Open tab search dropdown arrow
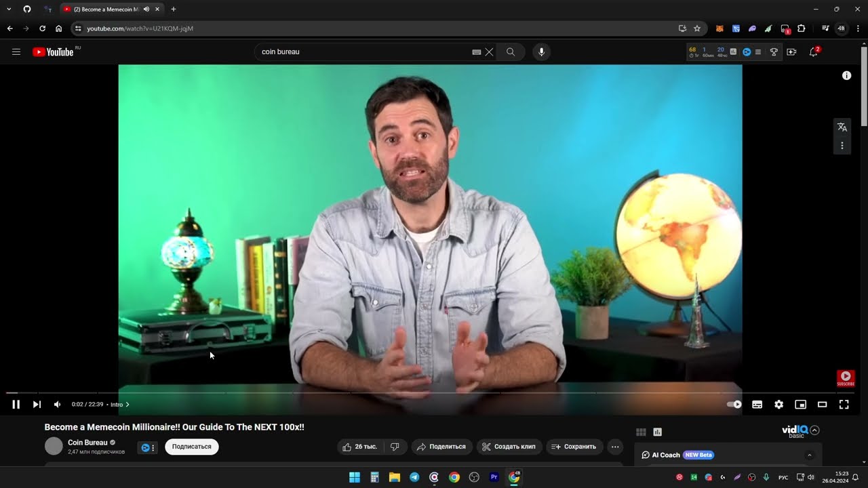868x488 pixels. point(9,9)
